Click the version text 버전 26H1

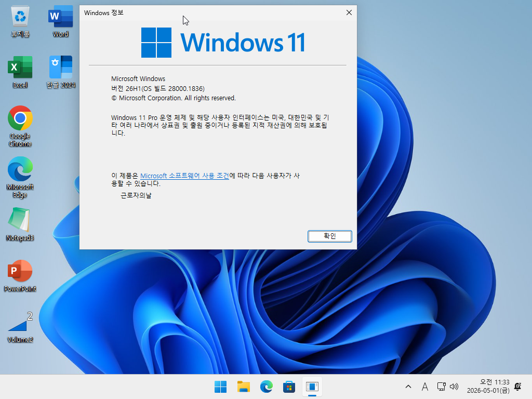[158, 88]
